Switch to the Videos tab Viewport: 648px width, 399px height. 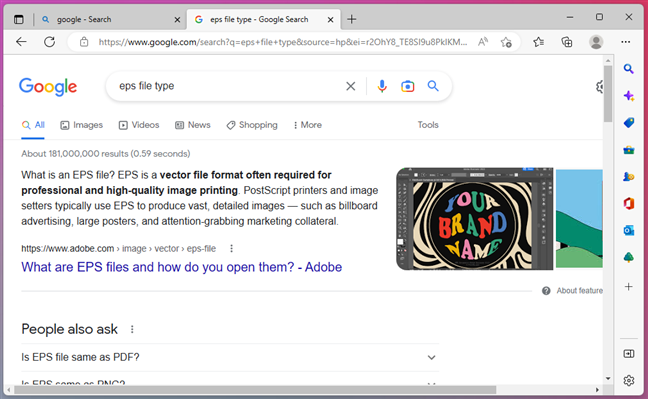(x=139, y=125)
